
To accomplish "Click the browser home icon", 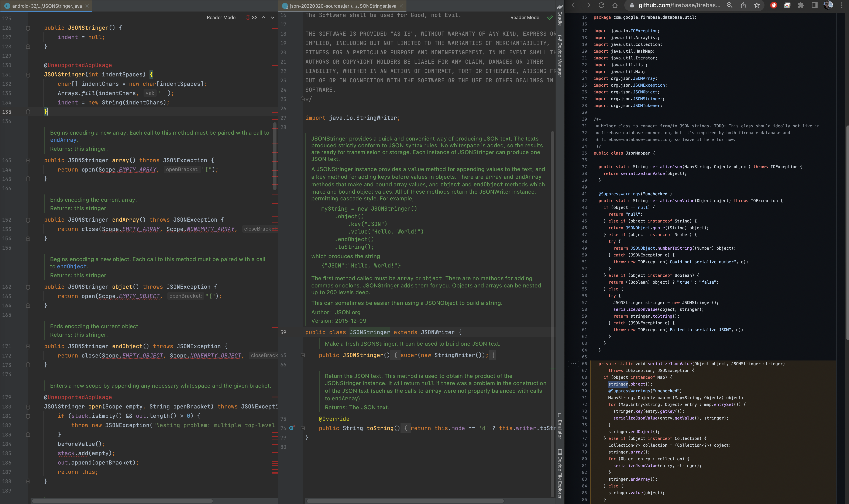I will coord(615,5).
